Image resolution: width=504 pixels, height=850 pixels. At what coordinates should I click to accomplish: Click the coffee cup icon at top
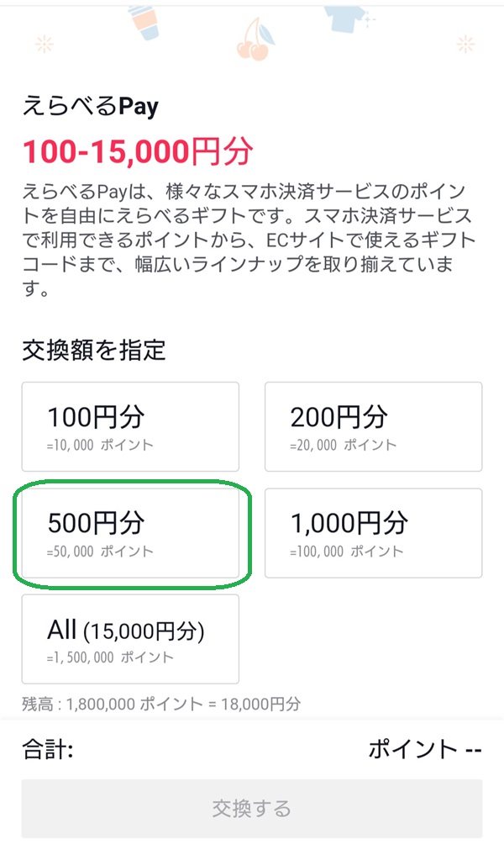(x=144, y=22)
